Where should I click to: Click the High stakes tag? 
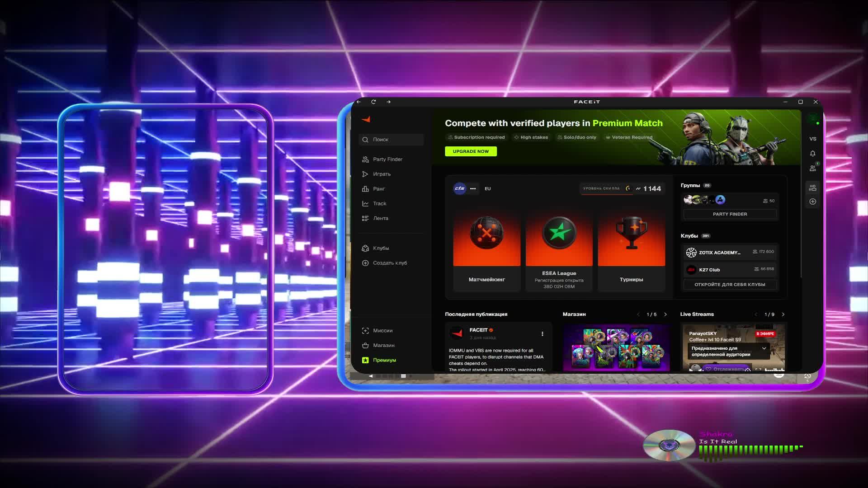531,137
